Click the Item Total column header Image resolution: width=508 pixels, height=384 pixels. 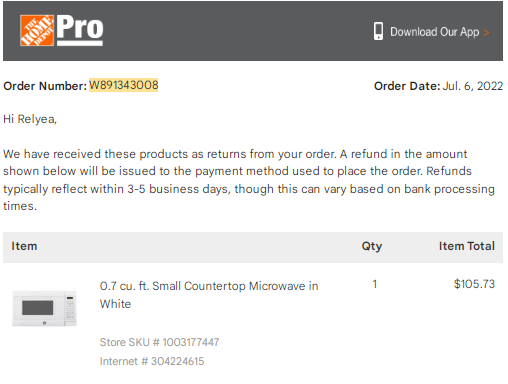467,246
